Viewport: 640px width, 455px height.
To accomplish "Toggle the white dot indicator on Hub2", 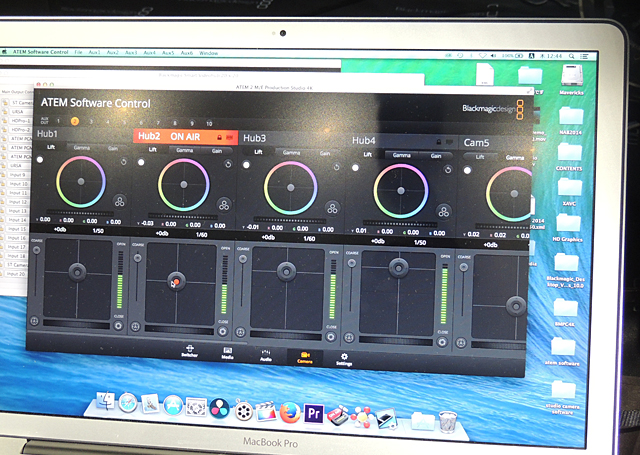I will coord(141,162).
